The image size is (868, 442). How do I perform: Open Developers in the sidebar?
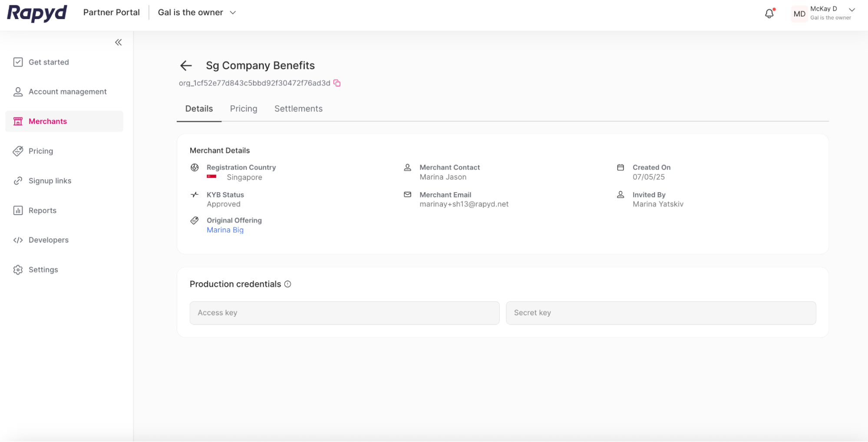click(64, 240)
